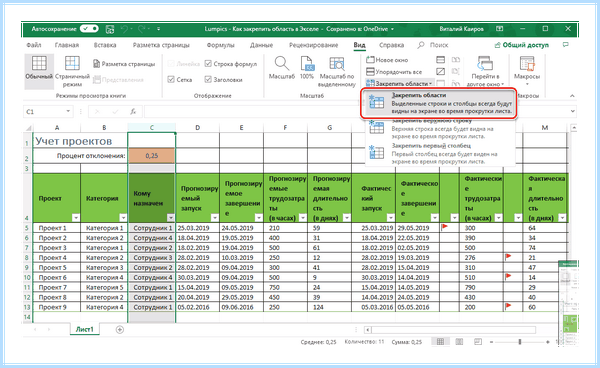Open Перейти в другое окно dropdown
This screenshot has height=368, width=600.
485,72
